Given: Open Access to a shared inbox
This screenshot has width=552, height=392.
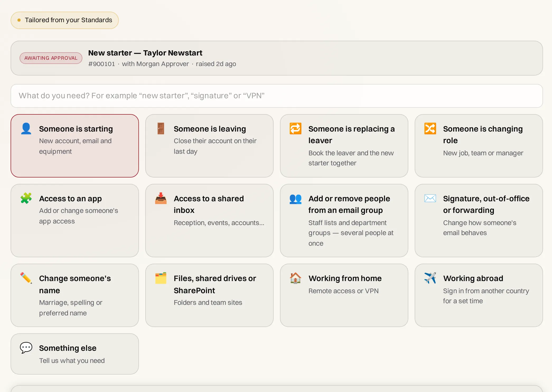Looking at the screenshot, I should click(x=209, y=221).
